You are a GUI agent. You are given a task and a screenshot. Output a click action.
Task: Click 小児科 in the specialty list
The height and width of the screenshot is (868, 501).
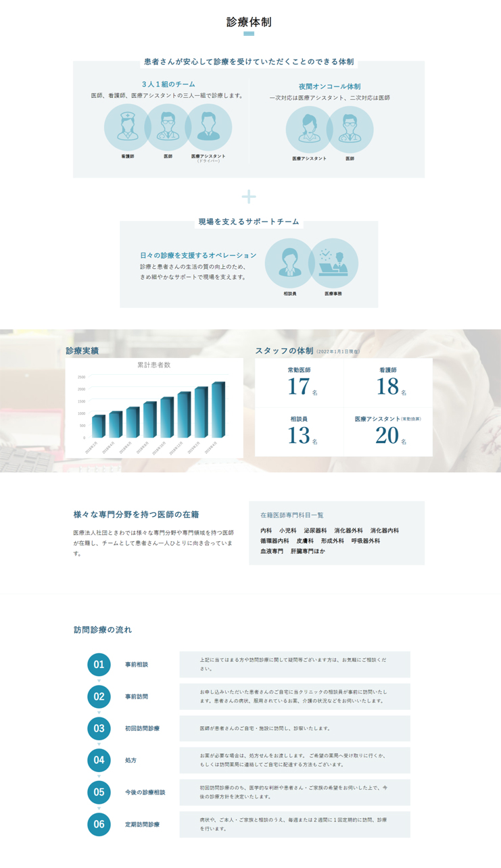287,531
